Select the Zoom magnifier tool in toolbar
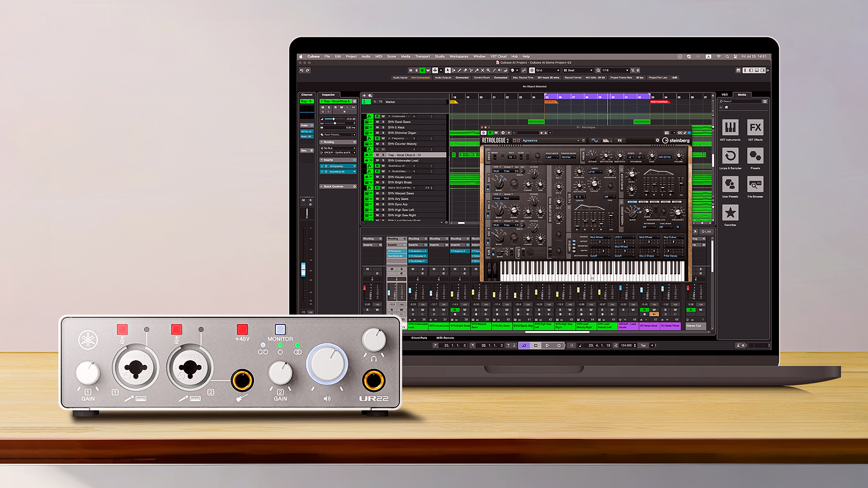868x488 pixels. 488,70
